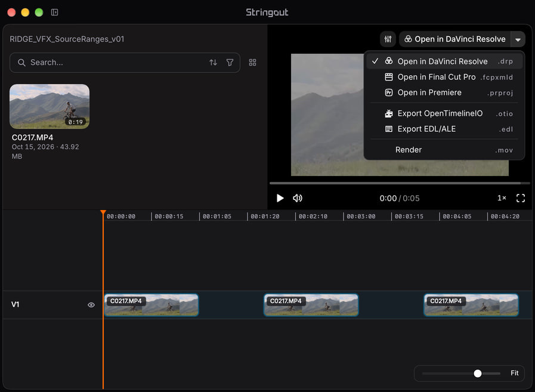
Task: Mute the preview audio speaker
Action: click(298, 198)
